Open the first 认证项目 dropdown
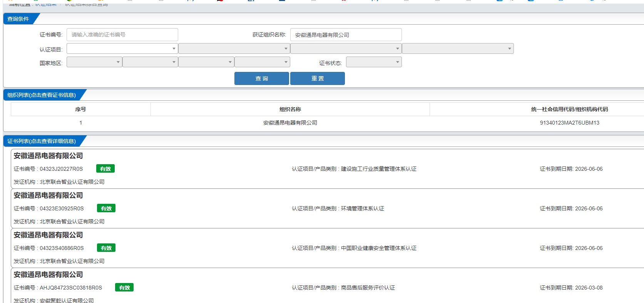 tap(122, 48)
